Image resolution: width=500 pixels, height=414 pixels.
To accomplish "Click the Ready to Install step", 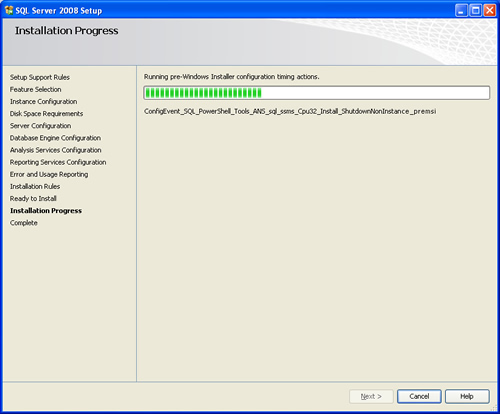I will [x=33, y=198].
